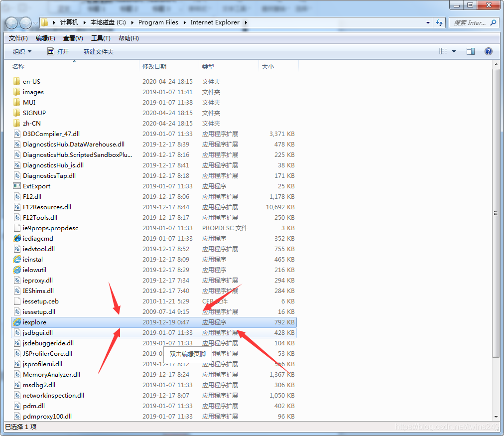This screenshot has height=436, width=504.
Task: Open the 查看(V) menu
Action: click(x=73, y=38)
